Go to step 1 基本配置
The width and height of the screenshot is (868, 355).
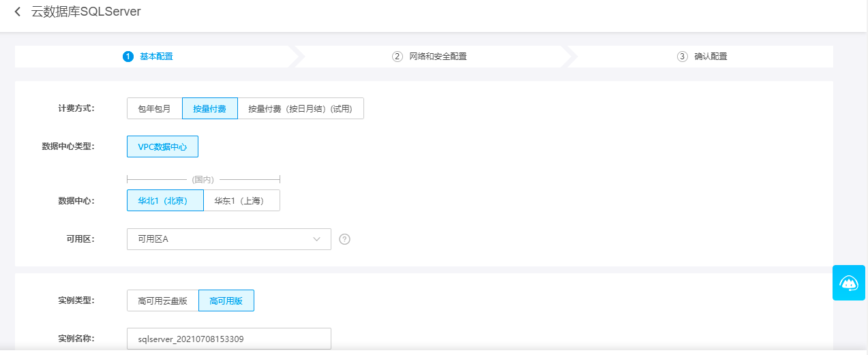[x=148, y=57]
